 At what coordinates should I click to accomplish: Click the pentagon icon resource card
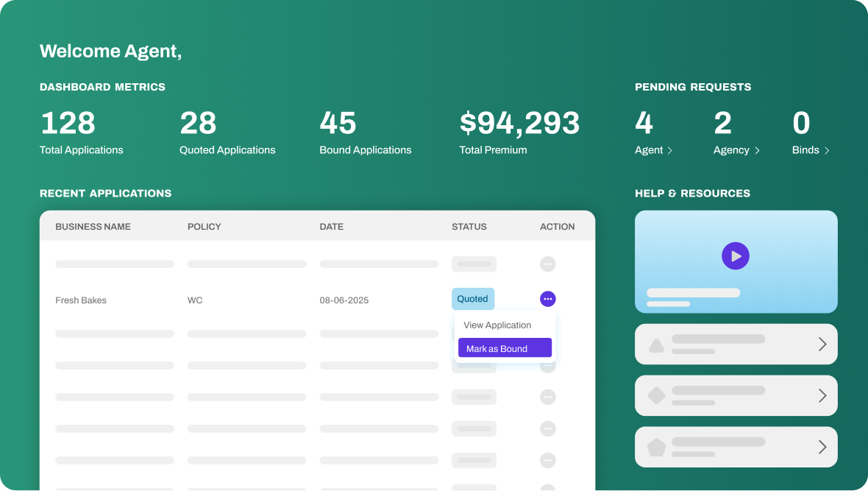pyautogui.click(x=736, y=447)
